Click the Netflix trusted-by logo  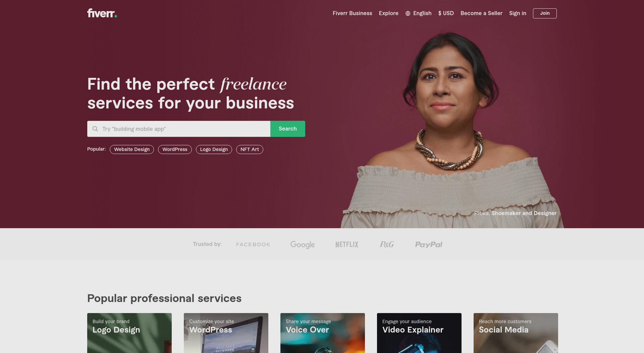(347, 245)
